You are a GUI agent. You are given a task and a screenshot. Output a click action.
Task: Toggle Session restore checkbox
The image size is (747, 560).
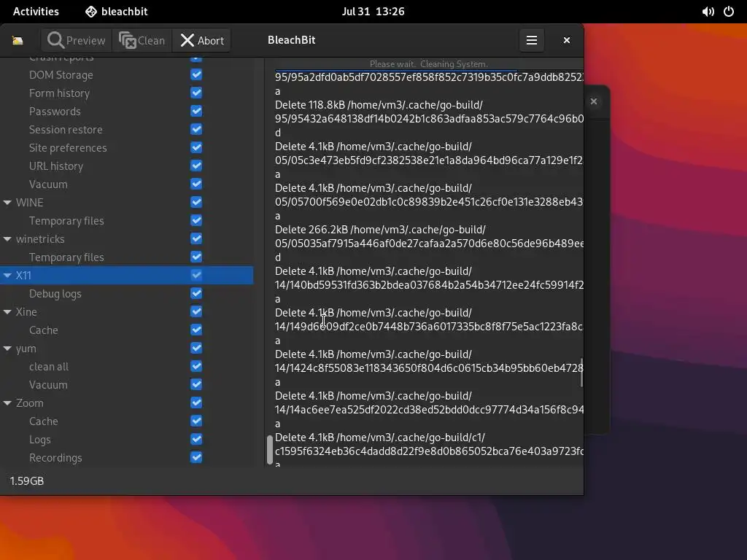[196, 130]
